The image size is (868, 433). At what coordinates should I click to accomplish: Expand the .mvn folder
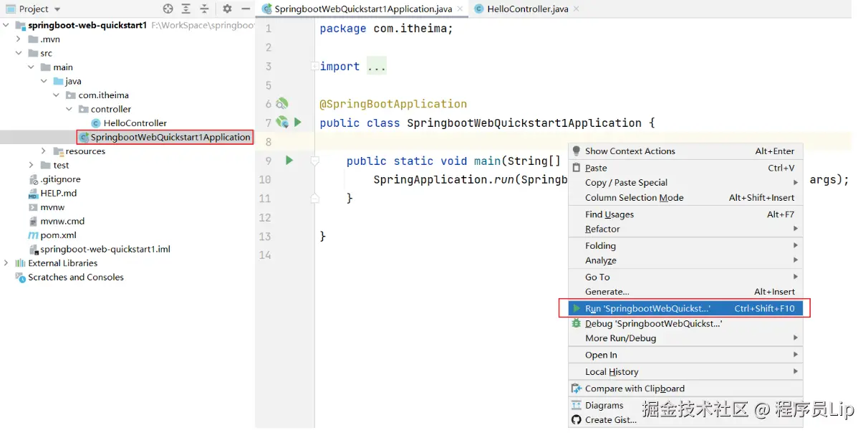coord(19,39)
